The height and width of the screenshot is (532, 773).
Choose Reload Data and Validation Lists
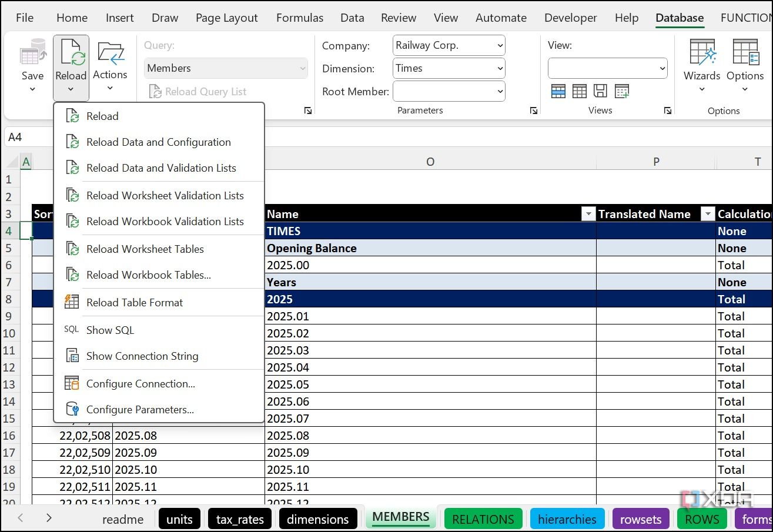click(159, 168)
